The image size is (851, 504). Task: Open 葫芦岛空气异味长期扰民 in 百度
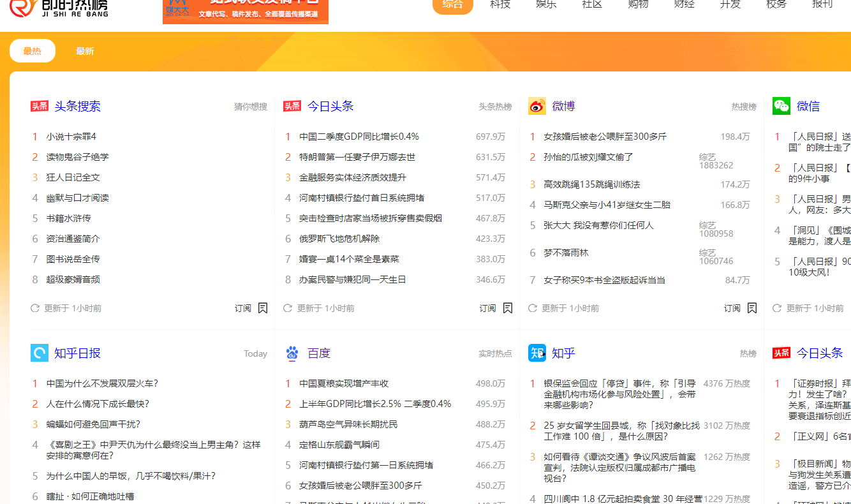348,424
